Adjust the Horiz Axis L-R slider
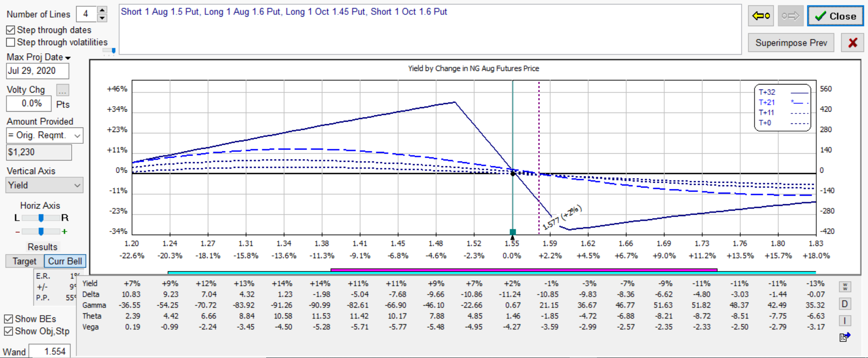 [41, 218]
